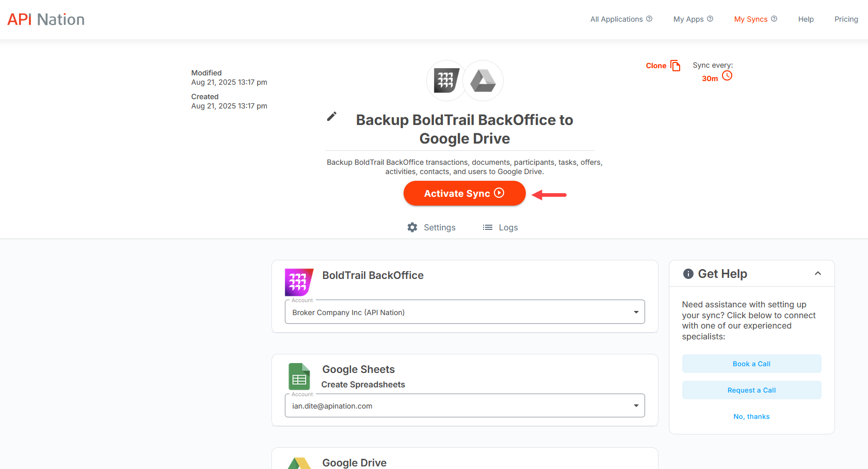Viewport: 868px width, 469px height.
Task: Dismiss help with No, thanks
Action: (x=751, y=416)
